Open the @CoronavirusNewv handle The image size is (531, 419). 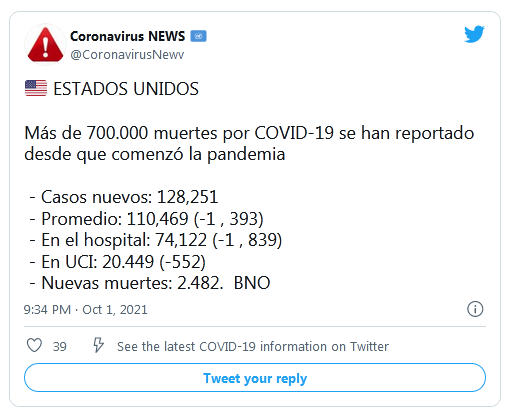click(127, 55)
